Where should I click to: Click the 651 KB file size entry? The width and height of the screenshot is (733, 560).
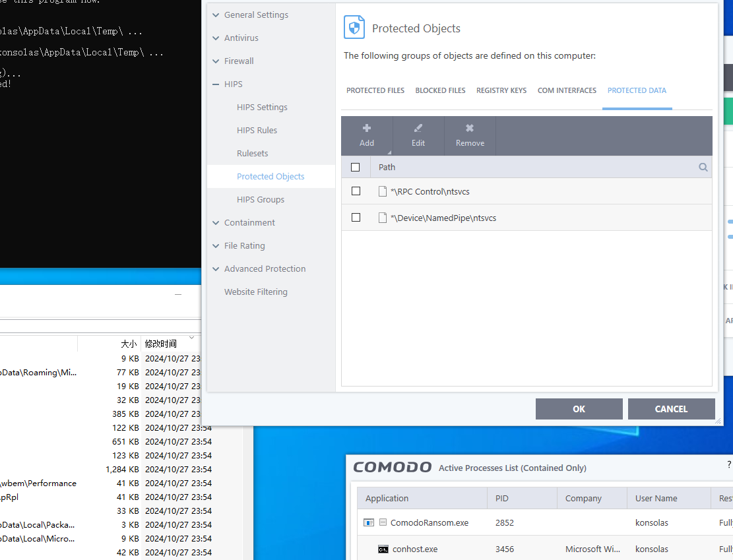click(x=125, y=442)
